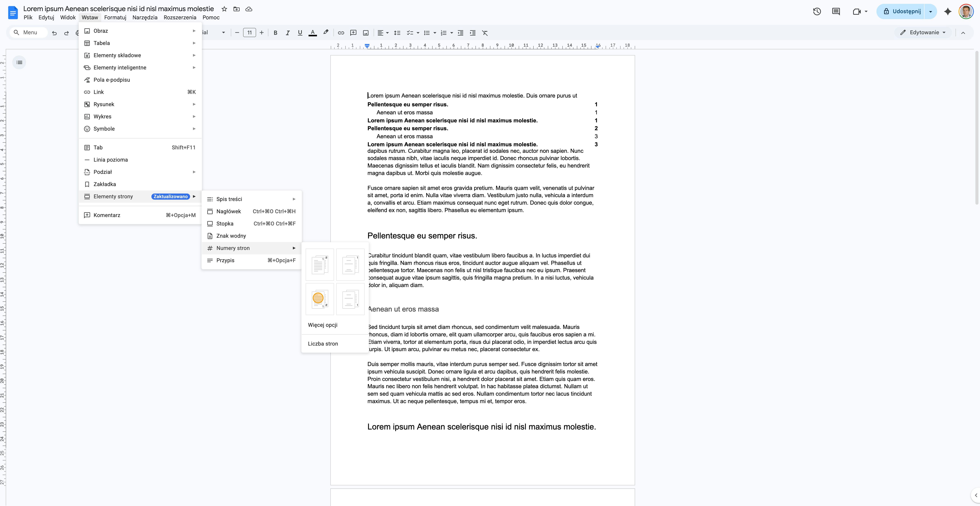Viewport: 980px width, 506px height.
Task: Select Stopka in the submenu
Action: (252, 224)
